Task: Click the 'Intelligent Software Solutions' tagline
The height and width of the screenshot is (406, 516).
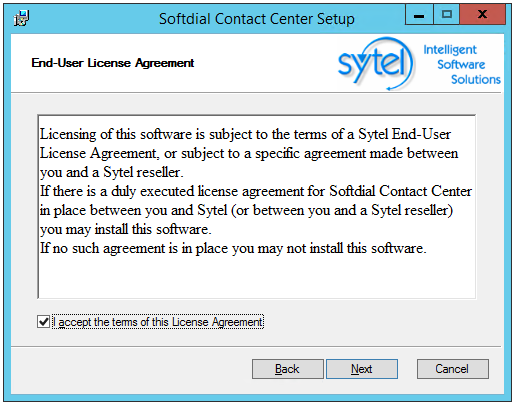Action: 462,65
